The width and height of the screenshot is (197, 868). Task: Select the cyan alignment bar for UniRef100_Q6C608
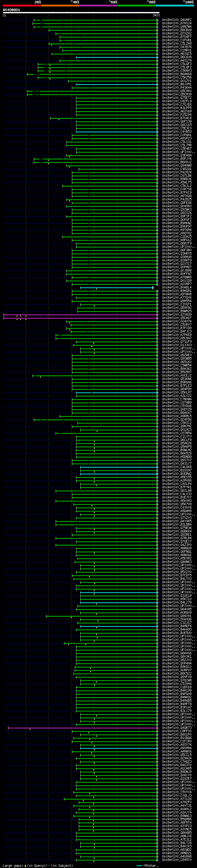click(x=117, y=57)
